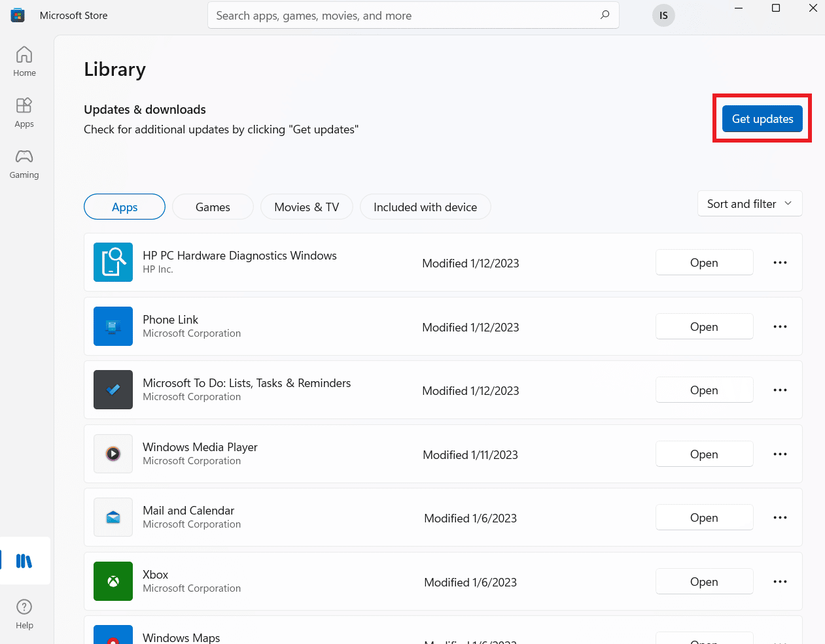Image resolution: width=825 pixels, height=644 pixels.
Task: Switch to the Games tab
Action: (x=212, y=207)
